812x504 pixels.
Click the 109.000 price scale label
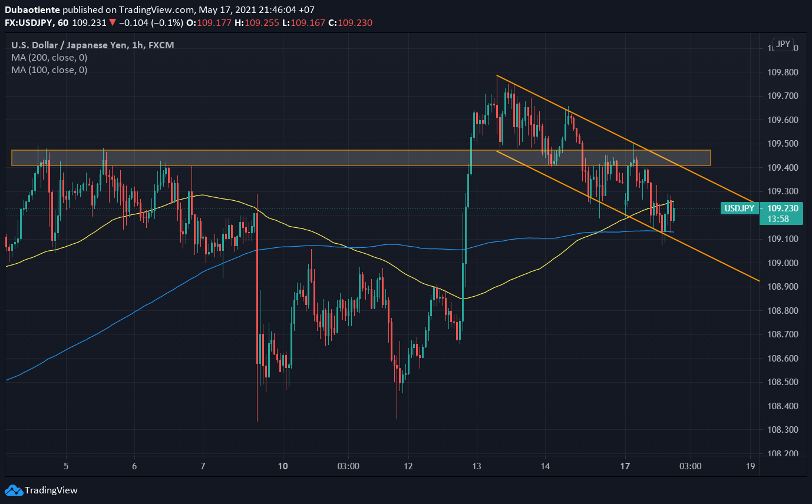point(782,263)
